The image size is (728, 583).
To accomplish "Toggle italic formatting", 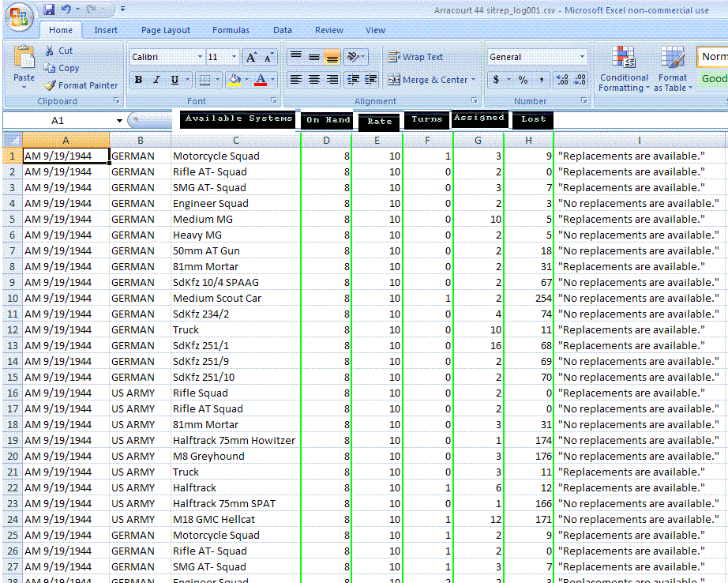I will tap(156, 80).
